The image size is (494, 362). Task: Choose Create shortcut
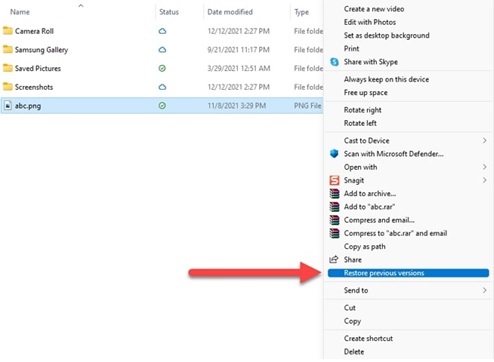pos(368,338)
